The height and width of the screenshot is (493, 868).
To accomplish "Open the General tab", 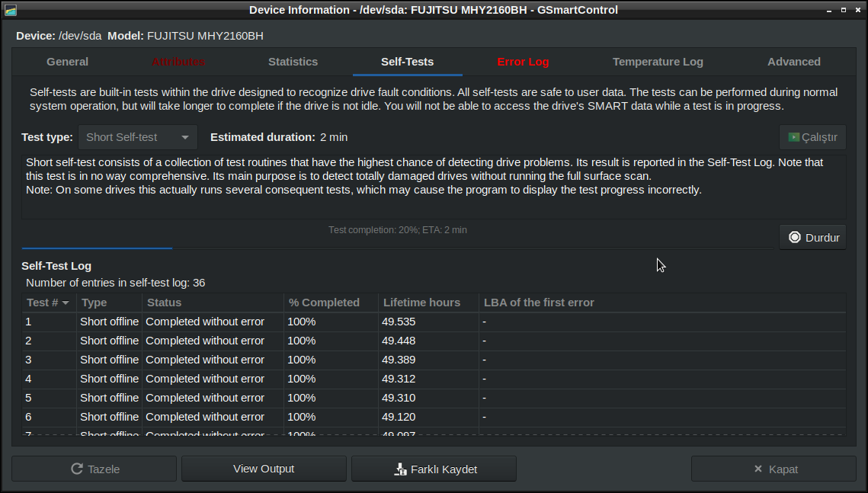I will coord(68,62).
